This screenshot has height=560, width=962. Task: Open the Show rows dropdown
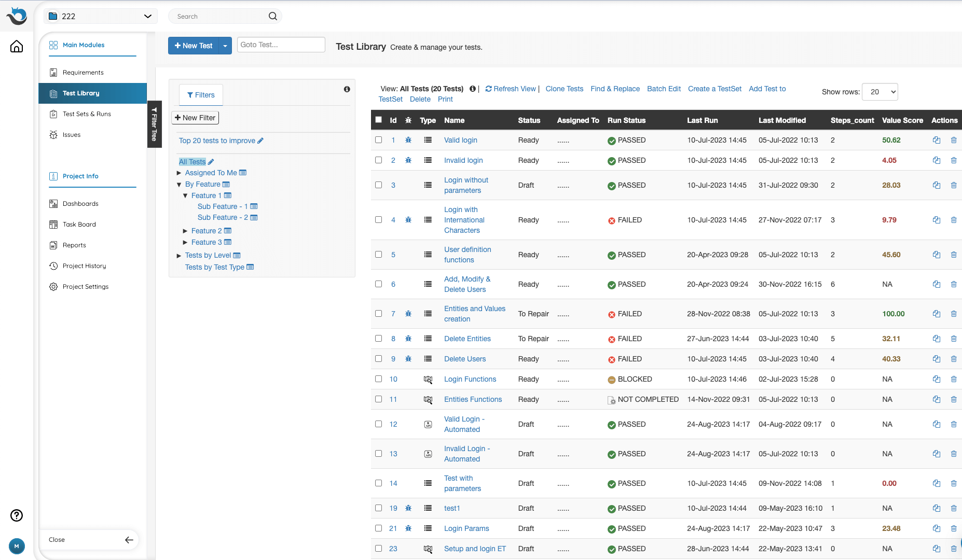[879, 92]
